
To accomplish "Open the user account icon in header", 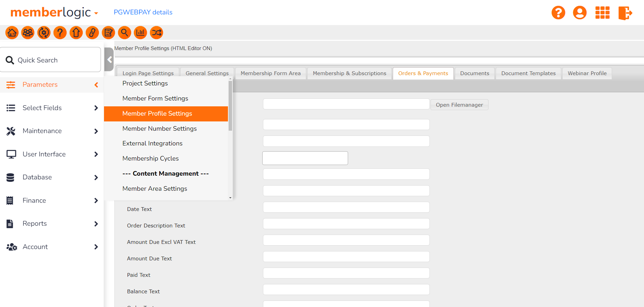I will 579,13.
